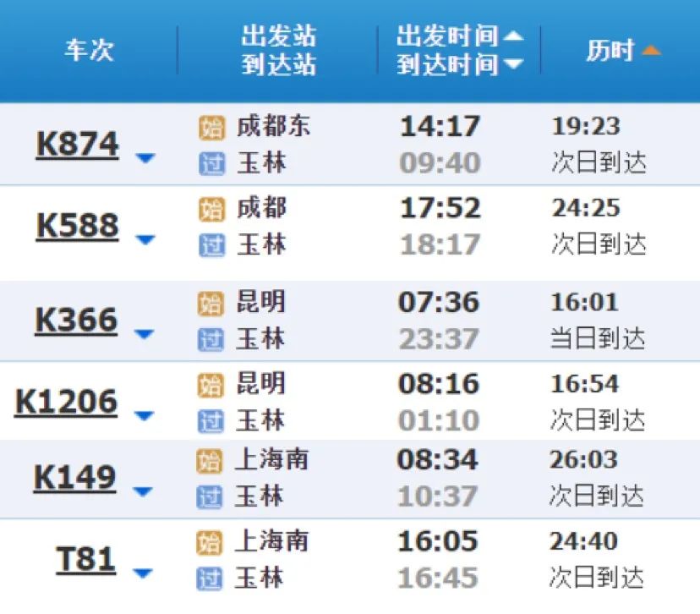Expand stop details for train K874

(x=145, y=158)
